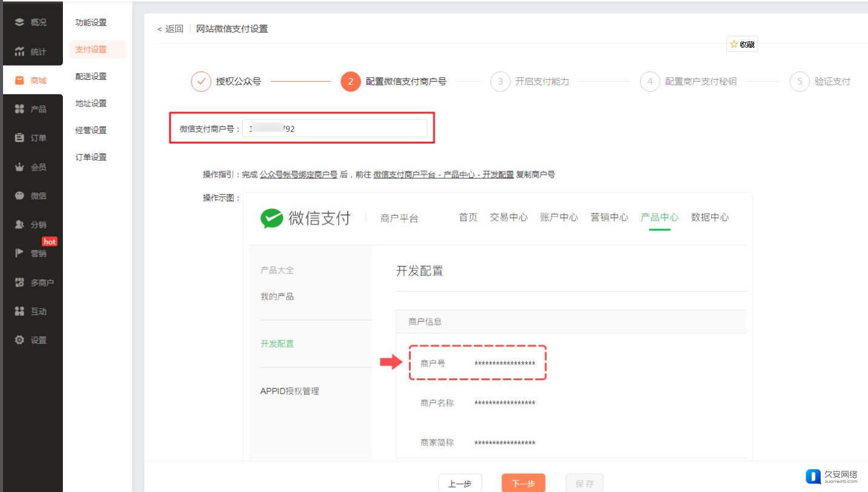Click the 微信支付商户号 input field
Image resolution: width=868 pixels, height=492 pixels.
click(x=334, y=129)
